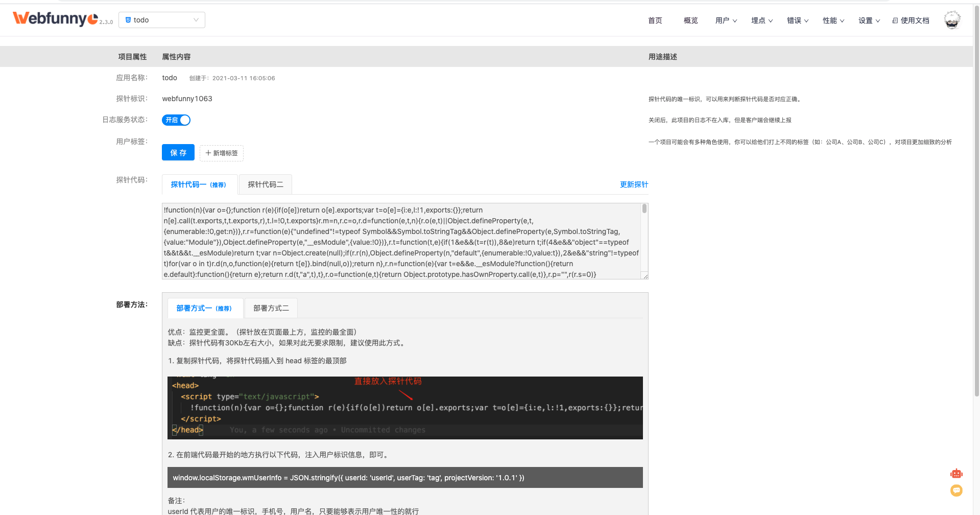Click the 2.3.0 version label
This screenshot has width=980, height=515.
[106, 22]
